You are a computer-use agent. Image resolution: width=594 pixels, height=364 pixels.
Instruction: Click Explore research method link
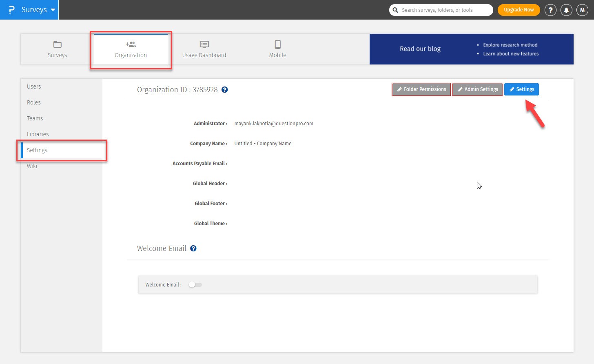(x=510, y=45)
